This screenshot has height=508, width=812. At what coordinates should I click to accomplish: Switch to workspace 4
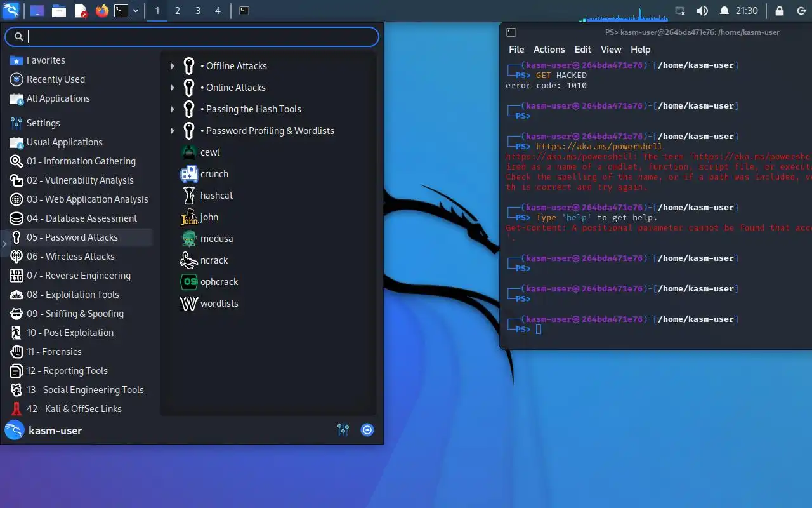pos(218,11)
